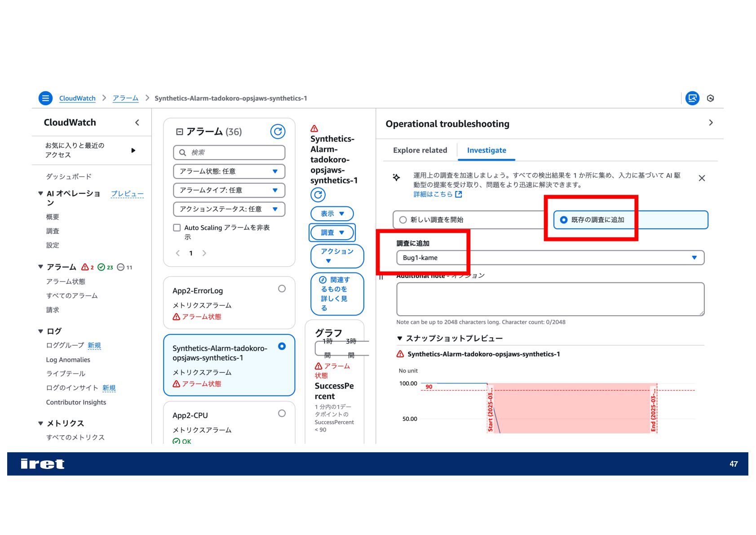Open 概要 under AI オペレーション
This screenshot has width=756, height=535.
pos(53,217)
